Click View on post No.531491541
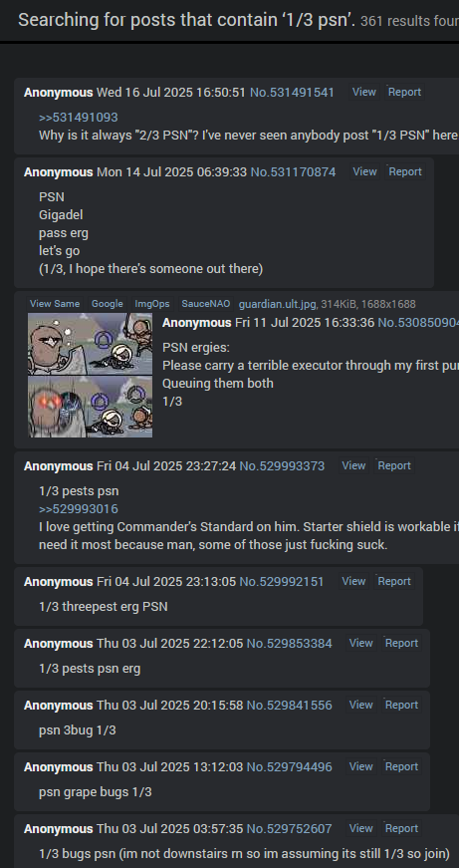Screen dimensions: 459x868 tap(363, 93)
